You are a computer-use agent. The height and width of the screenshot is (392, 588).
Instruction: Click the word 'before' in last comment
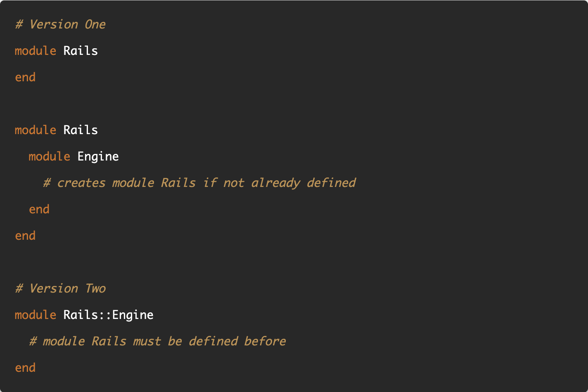(x=265, y=341)
